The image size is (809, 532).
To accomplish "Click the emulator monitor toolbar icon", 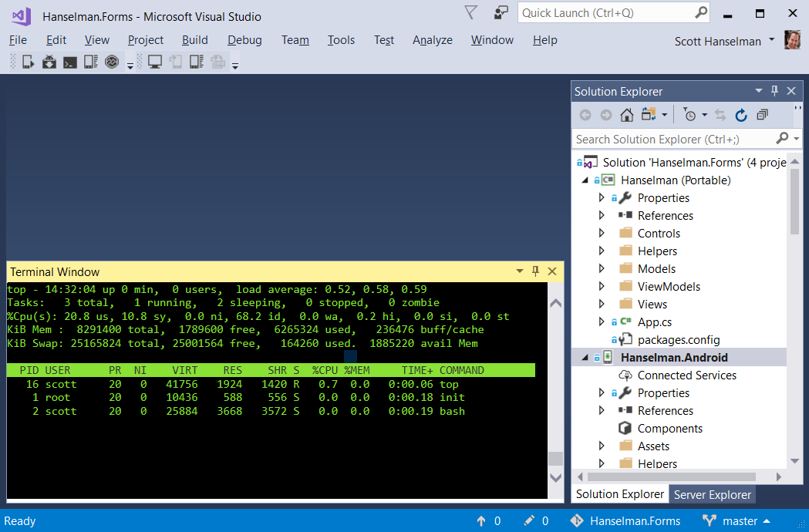I will point(112,62).
